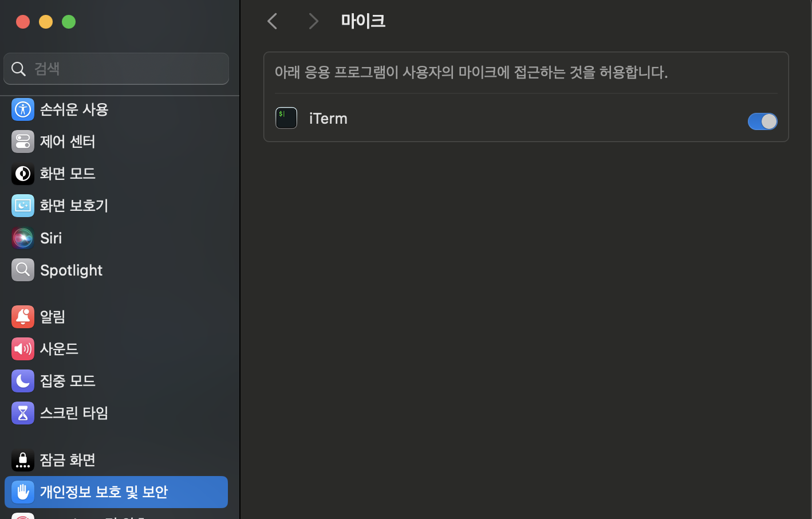Open Siri settings pane
This screenshot has height=519, width=812.
pos(116,238)
